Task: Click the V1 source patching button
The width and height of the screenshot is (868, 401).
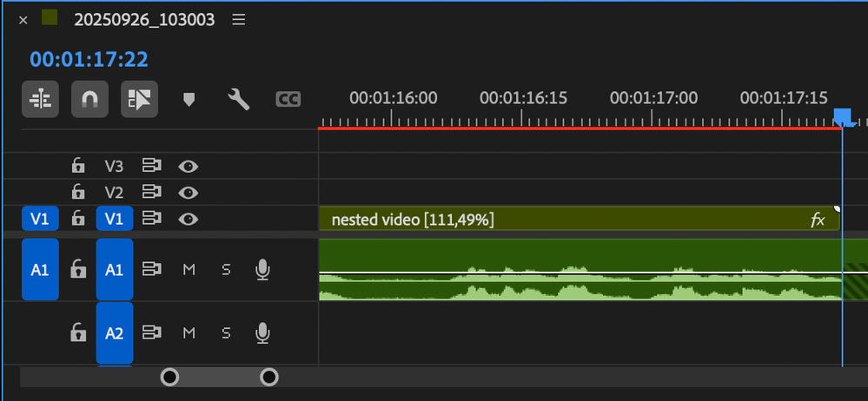Action: pyautogui.click(x=40, y=219)
